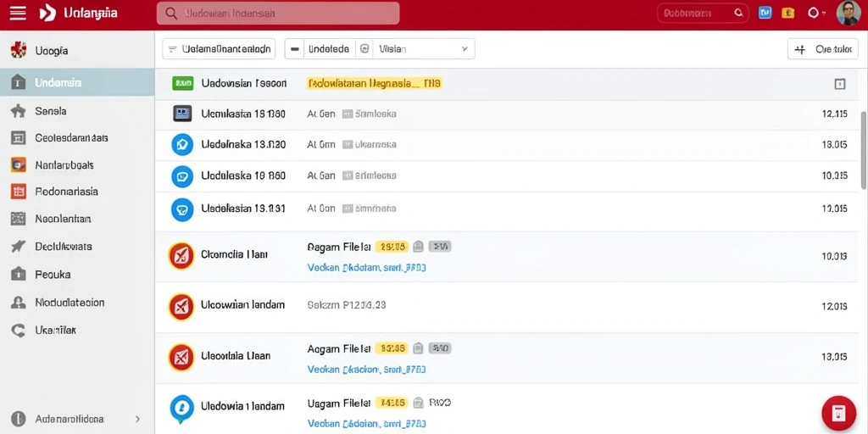Select Undemsia in the left sidebar
The image size is (868, 434).
(x=77, y=83)
